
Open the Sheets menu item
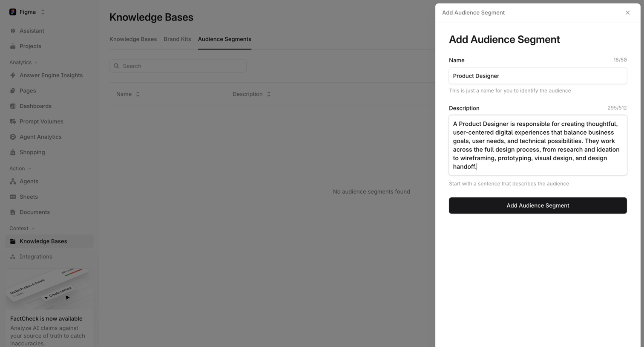point(29,197)
